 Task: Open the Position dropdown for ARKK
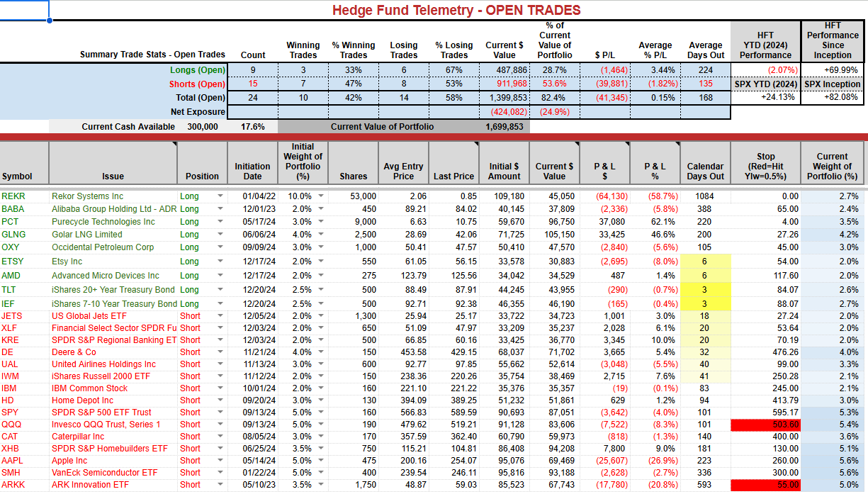tap(220, 485)
